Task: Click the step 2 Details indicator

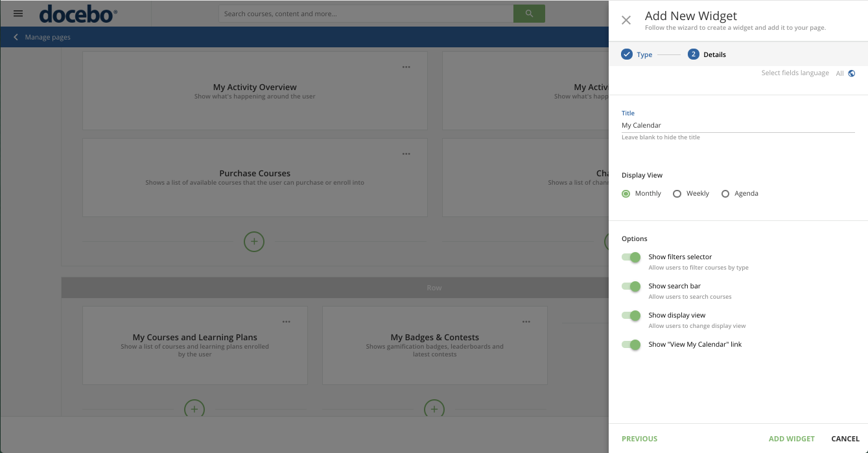Action: tap(694, 54)
